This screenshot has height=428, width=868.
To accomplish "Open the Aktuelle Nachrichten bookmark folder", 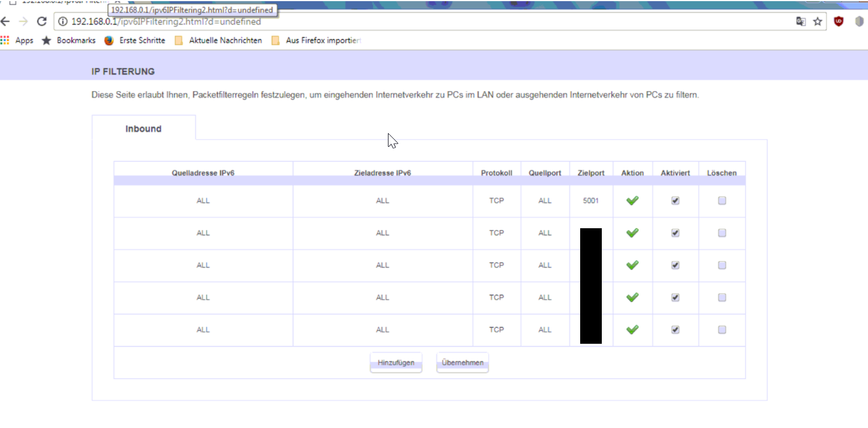I will pos(218,40).
